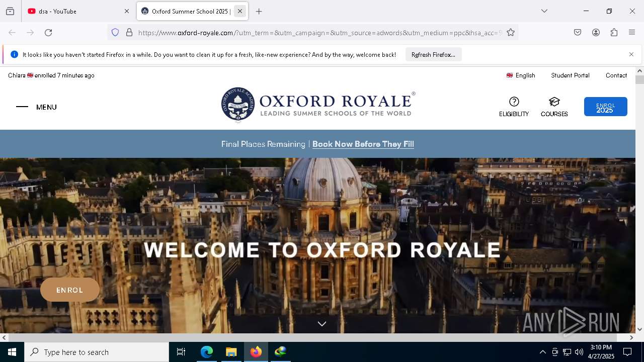
Task: Open Firefox account icon
Action: point(596,33)
